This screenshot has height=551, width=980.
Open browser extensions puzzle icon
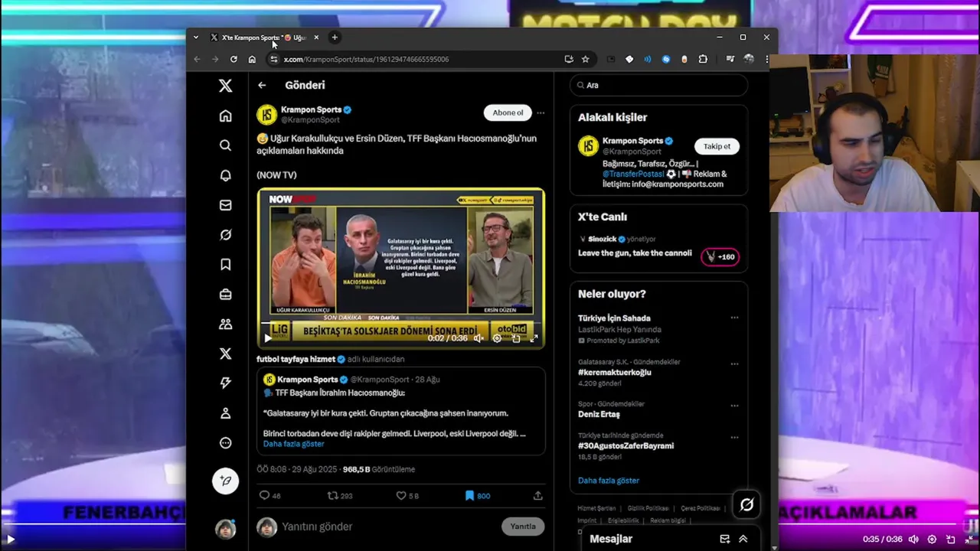tap(703, 59)
